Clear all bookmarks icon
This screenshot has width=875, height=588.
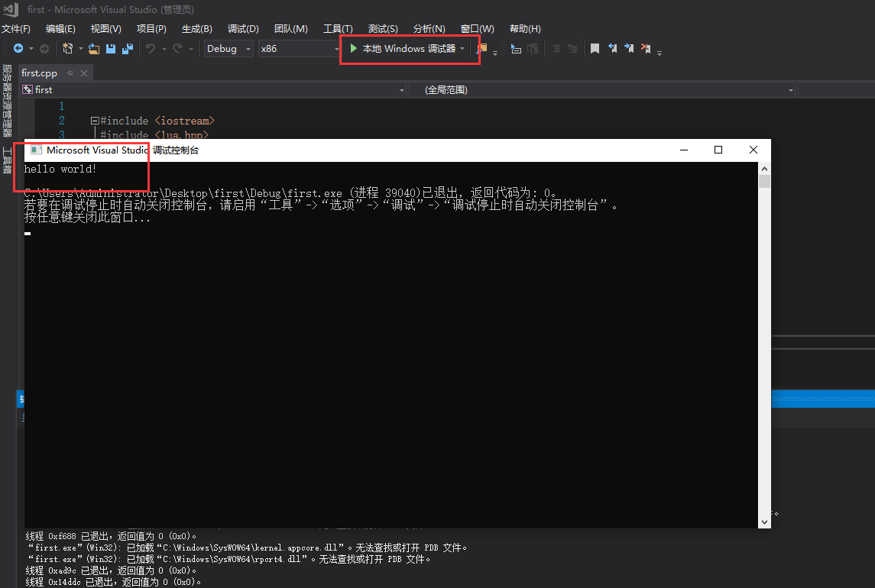tap(646, 48)
